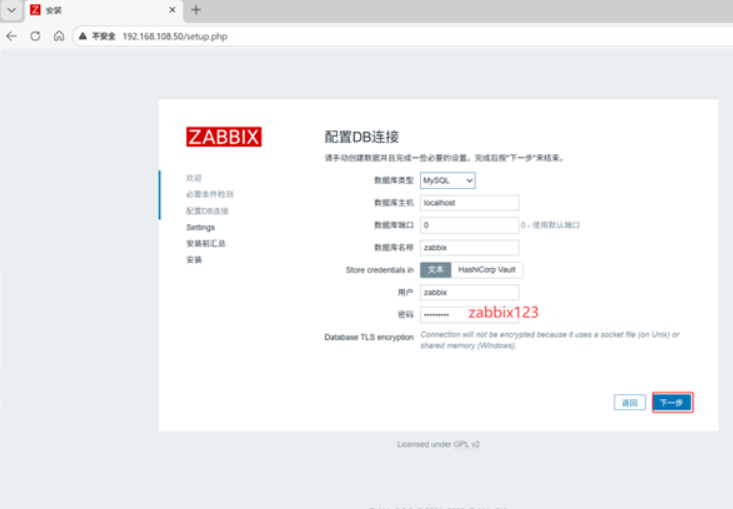Click the 数据库名称 zabbix field

[x=469, y=248]
